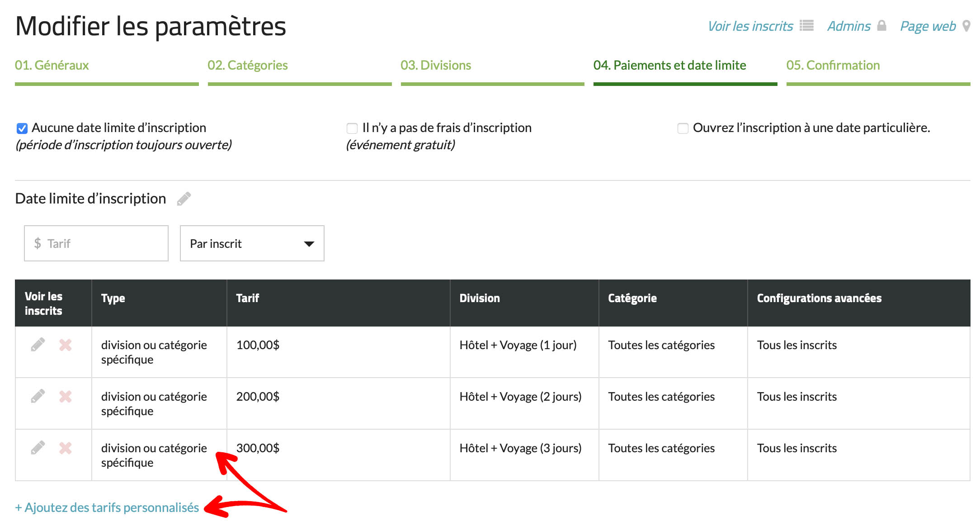Click edit pencil for 200,00$ rate row
Image resolution: width=980 pixels, height=521 pixels.
[x=38, y=396]
